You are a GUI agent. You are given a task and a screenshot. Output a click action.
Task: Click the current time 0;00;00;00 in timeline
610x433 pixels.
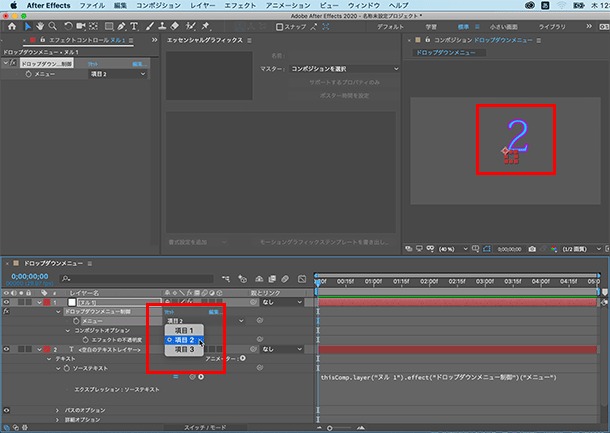pos(30,277)
